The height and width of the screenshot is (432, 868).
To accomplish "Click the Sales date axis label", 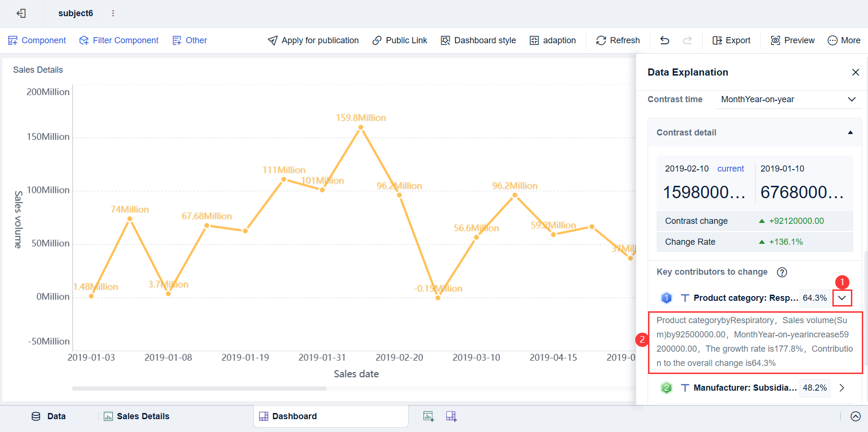I will click(x=356, y=374).
